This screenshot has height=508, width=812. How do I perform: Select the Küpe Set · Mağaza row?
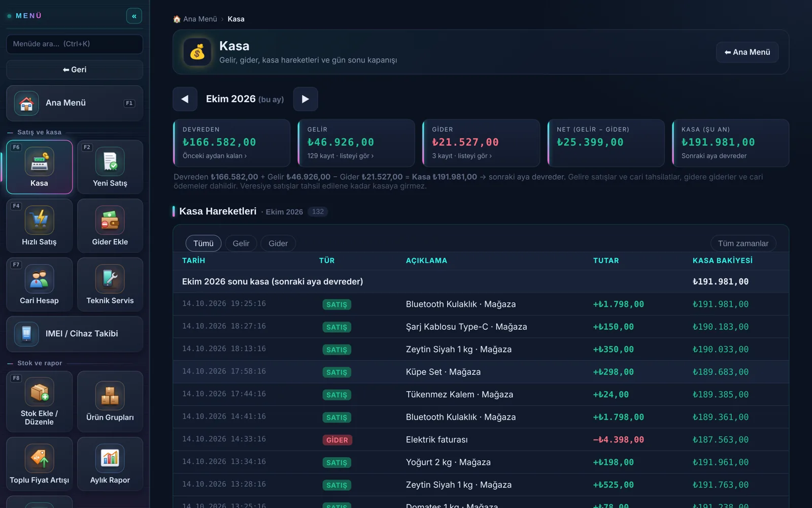click(x=481, y=372)
